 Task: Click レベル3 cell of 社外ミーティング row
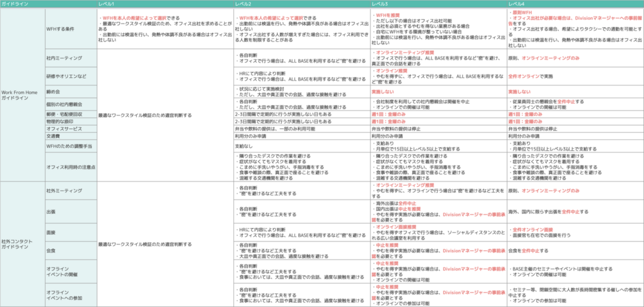tap(438, 191)
